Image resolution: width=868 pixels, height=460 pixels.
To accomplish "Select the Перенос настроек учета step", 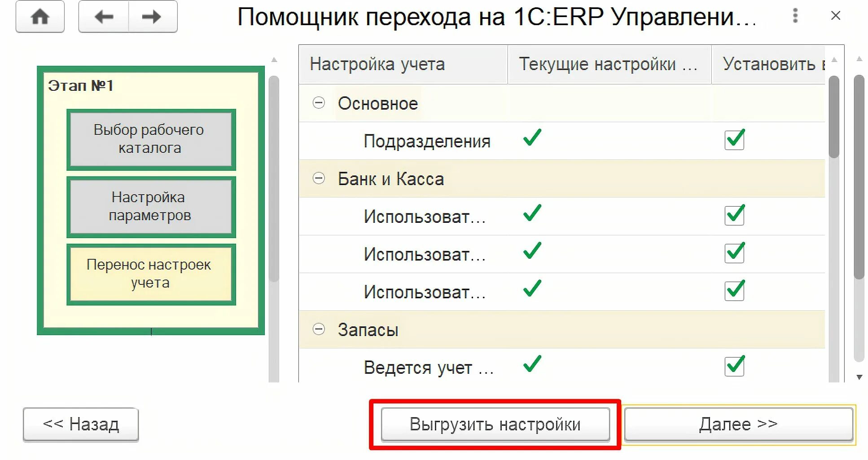I will (x=151, y=274).
